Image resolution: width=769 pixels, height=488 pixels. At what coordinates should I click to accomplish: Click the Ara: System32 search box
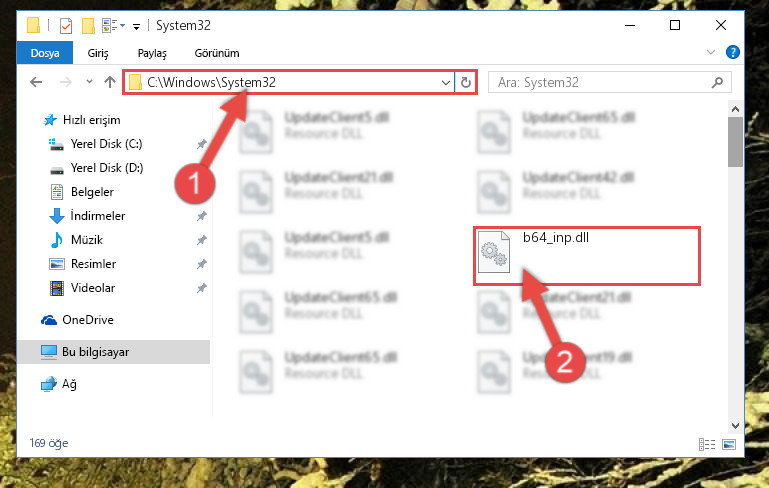pos(601,82)
